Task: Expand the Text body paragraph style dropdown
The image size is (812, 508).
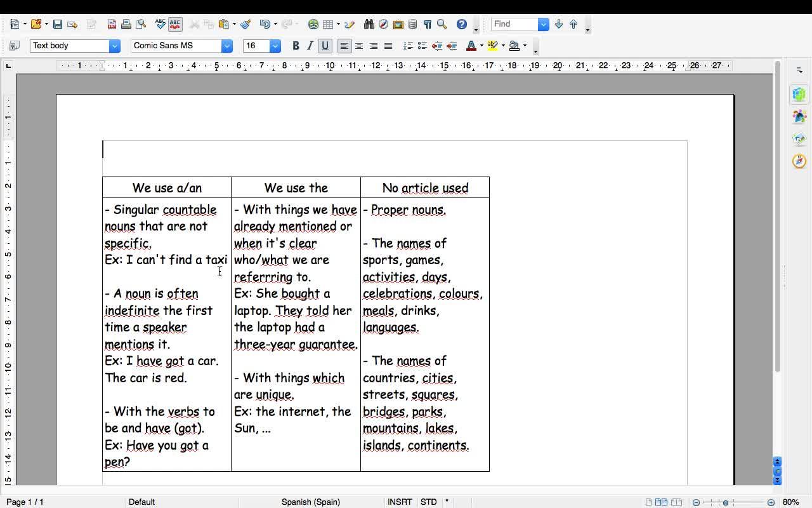Action: point(114,46)
